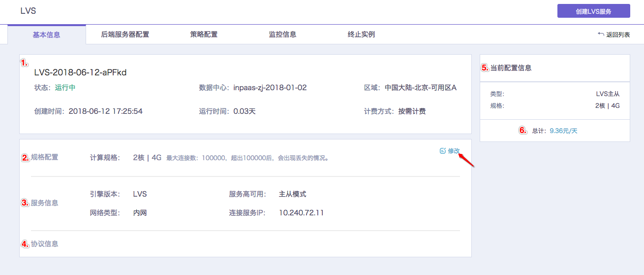The image size is (644, 275).
Task: Click the 规格配置 section label
Action: click(x=44, y=157)
